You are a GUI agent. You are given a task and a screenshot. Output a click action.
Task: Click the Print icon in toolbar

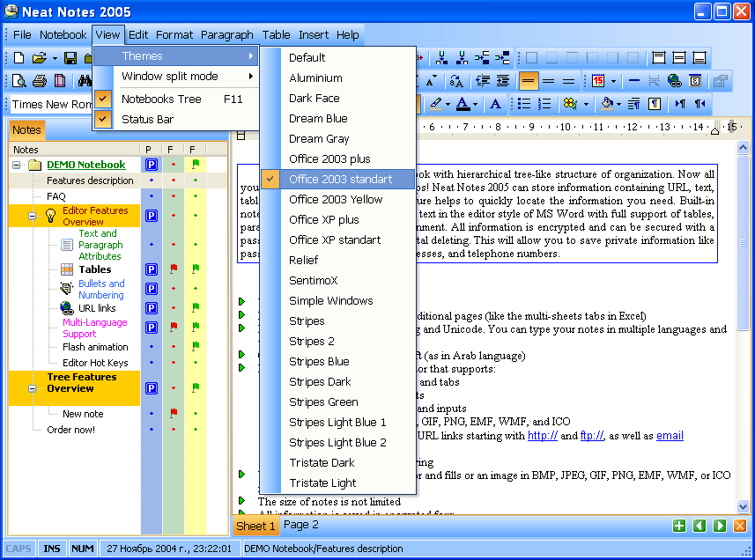[40, 81]
